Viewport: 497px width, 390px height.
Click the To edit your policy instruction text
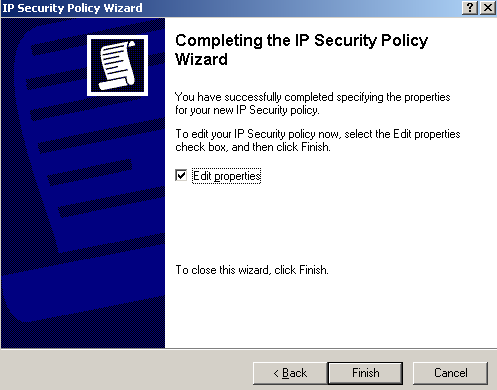click(x=318, y=140)
